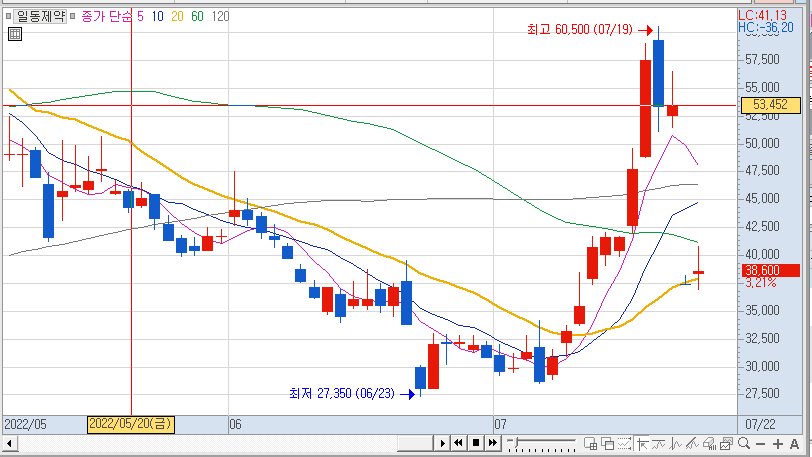
Task: Click the 2022/05 month label on the time axis
Action: coord(25,425)
